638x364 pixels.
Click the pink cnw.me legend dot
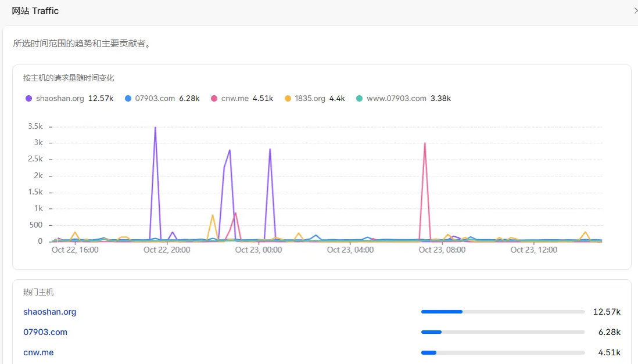point(214,99)
